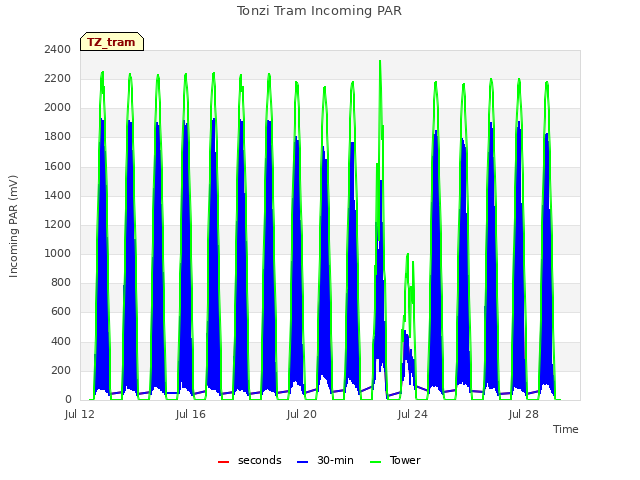Image resolution: width=640 pixels, height=480 pixels.
Task: Click the 800 y-axis tick label
Action: pyautogui.click(x=61, y=282)
